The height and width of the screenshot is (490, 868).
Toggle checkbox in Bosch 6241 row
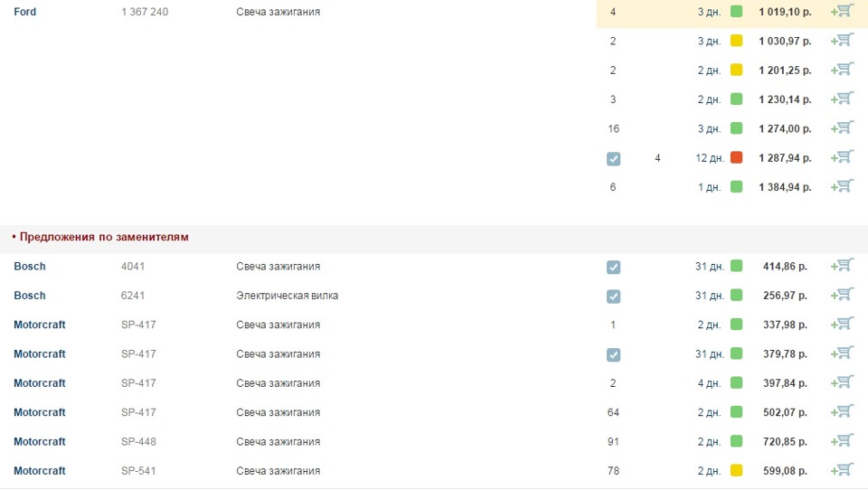[613, 297]
